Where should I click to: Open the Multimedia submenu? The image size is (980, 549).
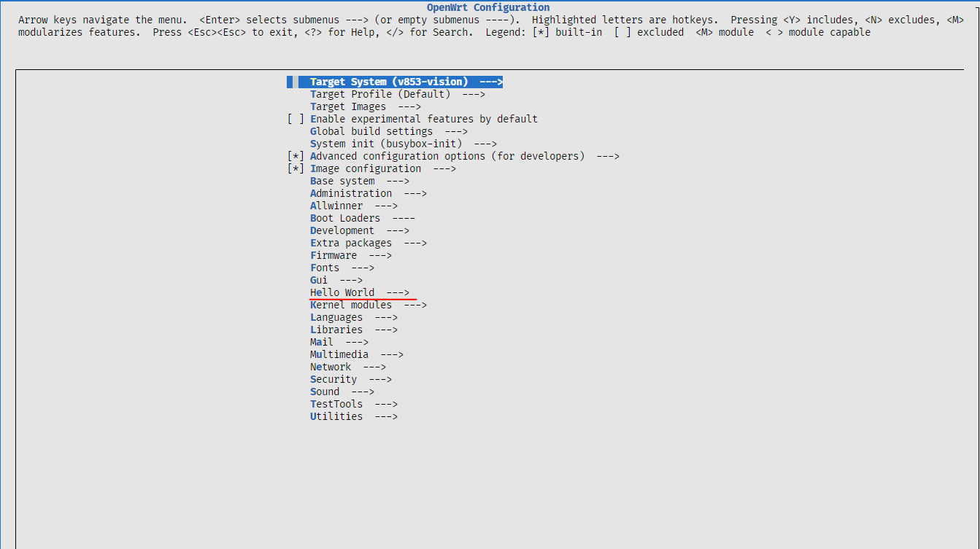point(339,354)
